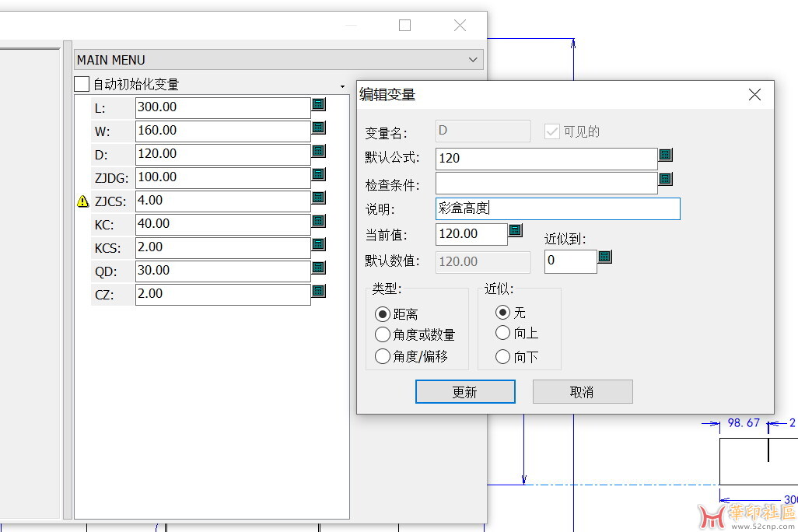Choose 向上 rounding radio option

point(503,334)
